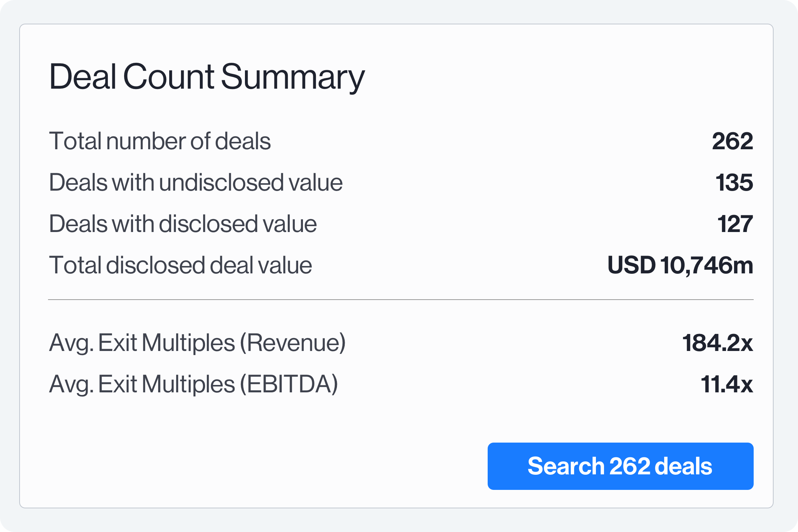
Task: Click the Deals with undisclosed value label
Action: point(197,182)
